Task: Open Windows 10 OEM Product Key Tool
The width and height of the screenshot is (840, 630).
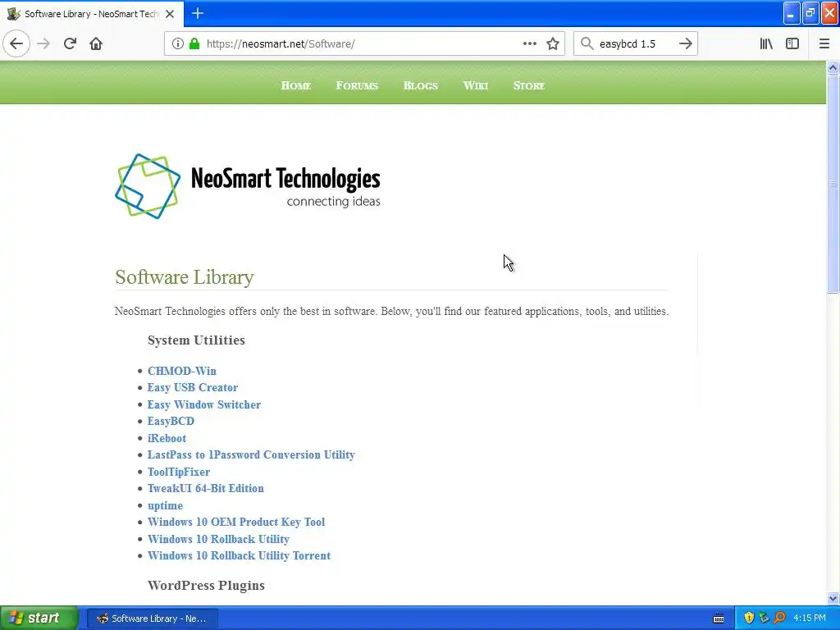Action: pos(236,522)
